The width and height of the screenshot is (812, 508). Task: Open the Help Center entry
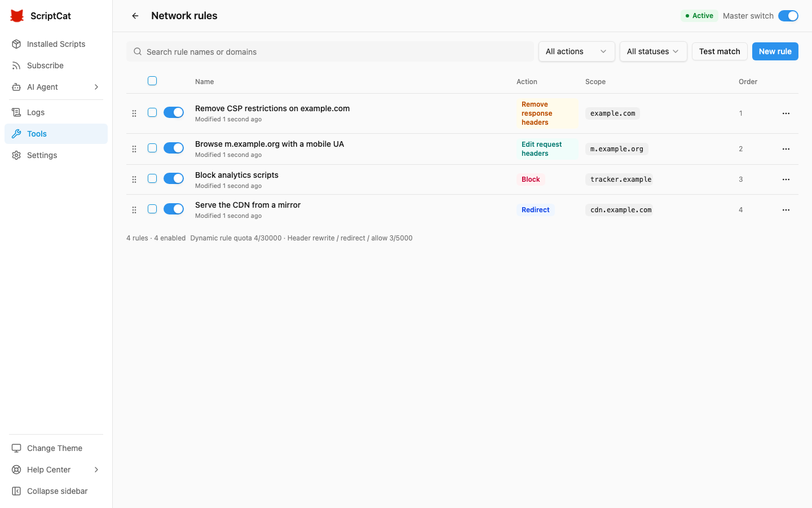[56, 470]
